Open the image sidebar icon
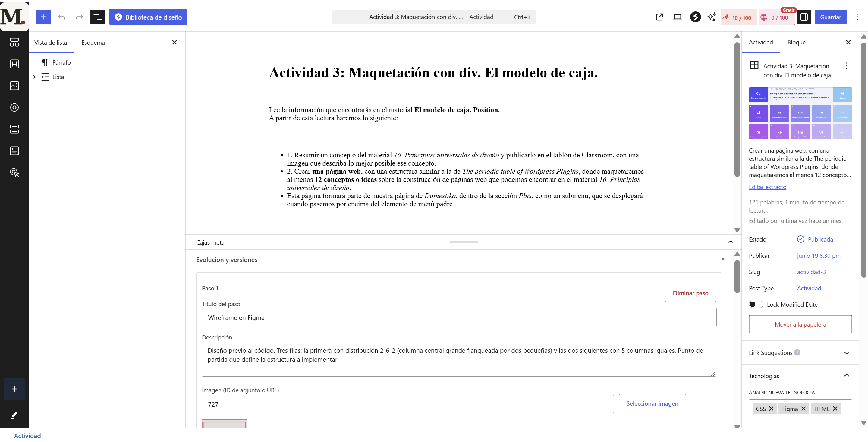 coord(14,86)
